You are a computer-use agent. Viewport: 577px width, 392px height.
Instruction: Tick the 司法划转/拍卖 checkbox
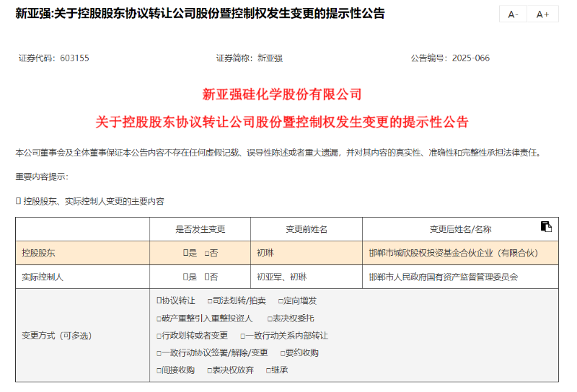tap(210, 301)
